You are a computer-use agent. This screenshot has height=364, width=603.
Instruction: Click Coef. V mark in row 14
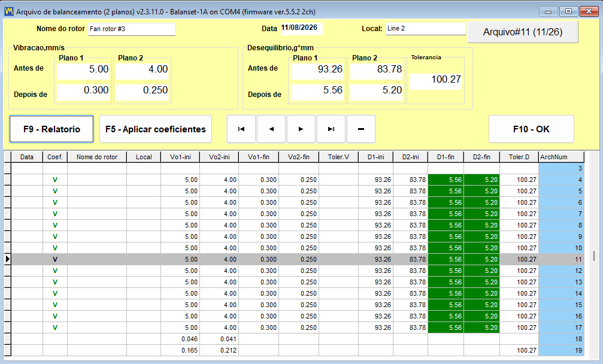(x=55, y=293)
